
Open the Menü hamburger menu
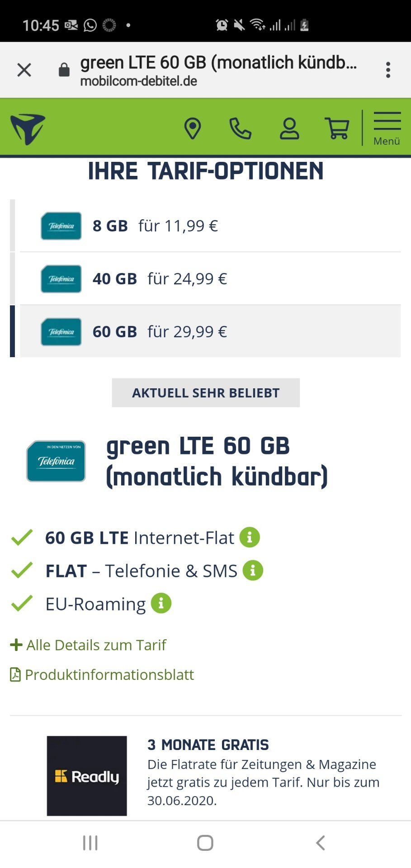point(387,128)
